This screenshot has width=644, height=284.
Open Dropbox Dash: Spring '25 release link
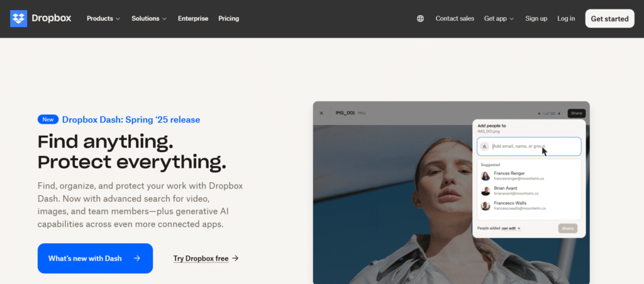pos(131,120)
